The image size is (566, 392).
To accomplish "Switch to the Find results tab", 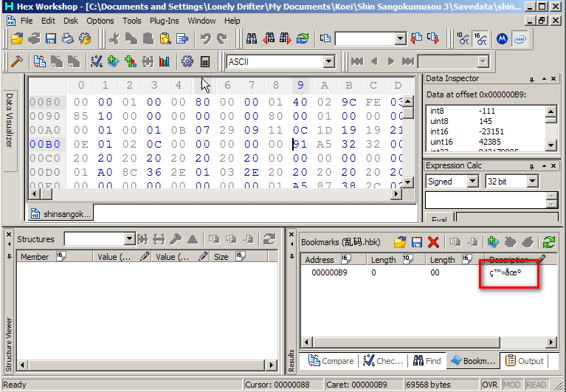I will click(x=427, y=360).
